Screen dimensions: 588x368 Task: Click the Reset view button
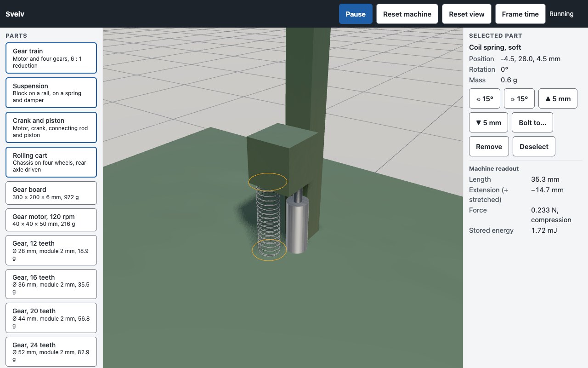(x=467, y=14)
